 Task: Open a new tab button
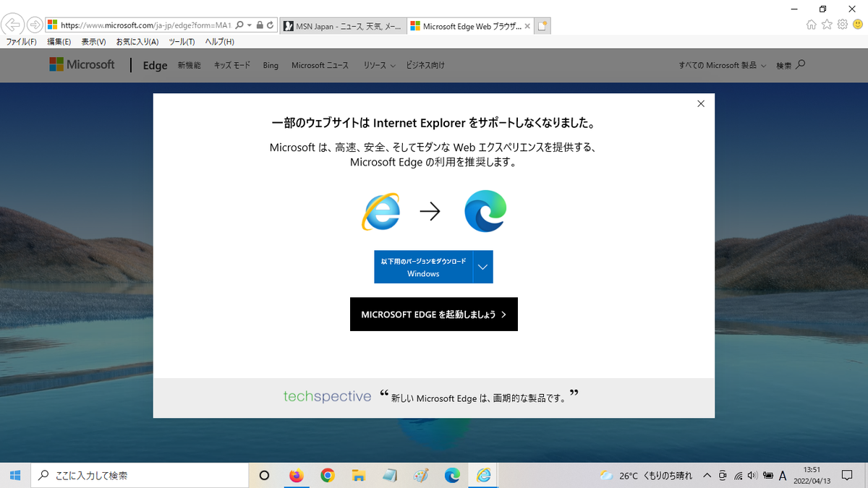tap(543, 26)
